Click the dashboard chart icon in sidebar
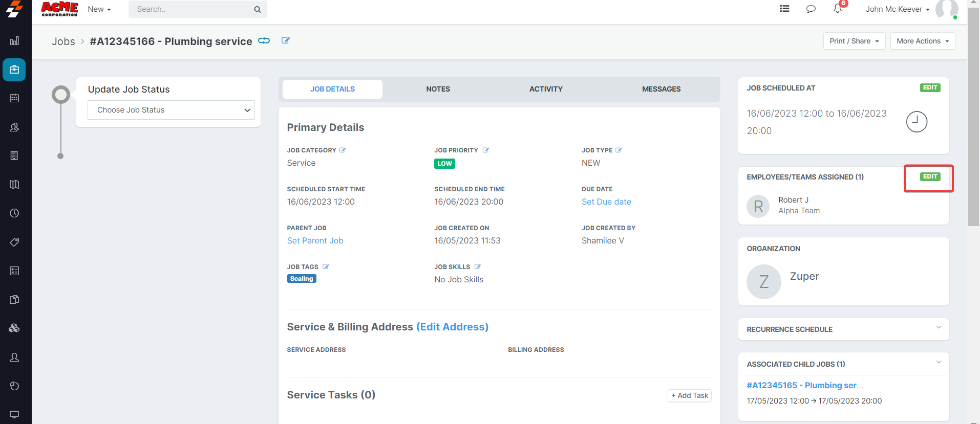Image resolution: width=980 pixels, height=424 pixels. 14,41
